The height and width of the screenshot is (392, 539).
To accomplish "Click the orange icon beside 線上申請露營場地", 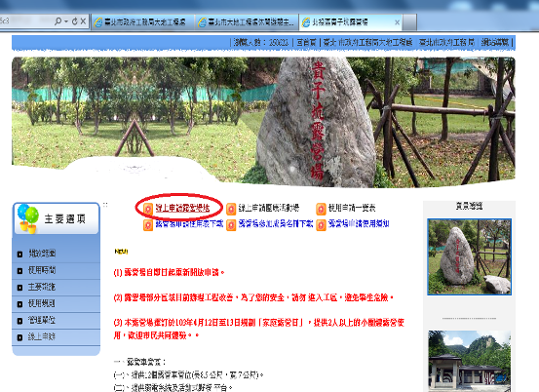I will click(x=148, y=209).
